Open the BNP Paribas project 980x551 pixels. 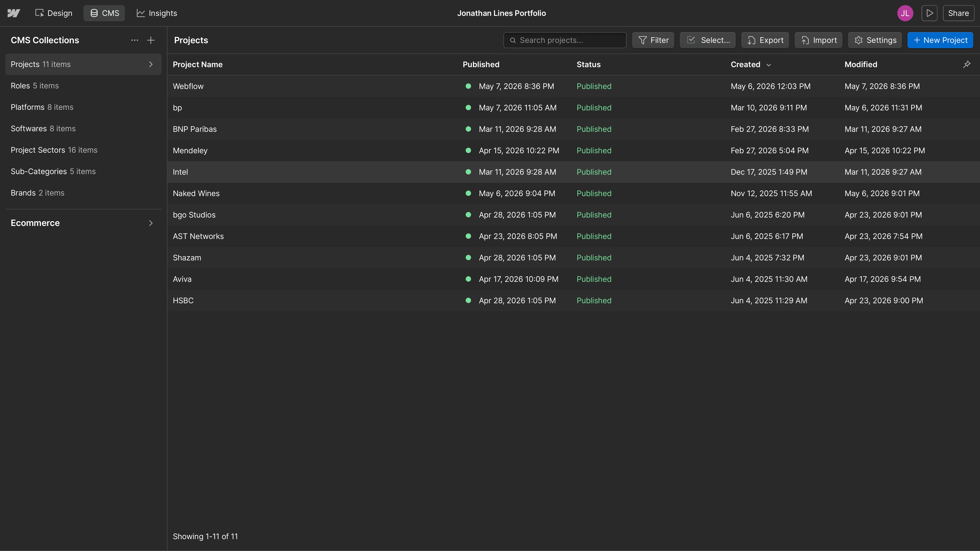pyautogui.click(x=574, y=129)
